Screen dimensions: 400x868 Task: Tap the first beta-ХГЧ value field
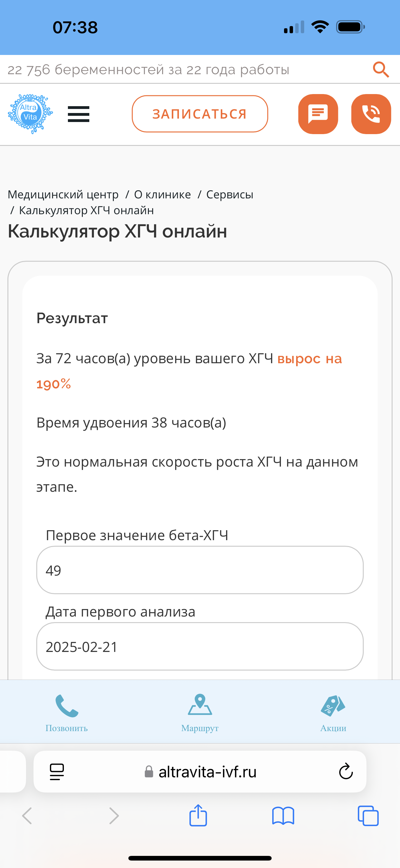tap(200, 570)
